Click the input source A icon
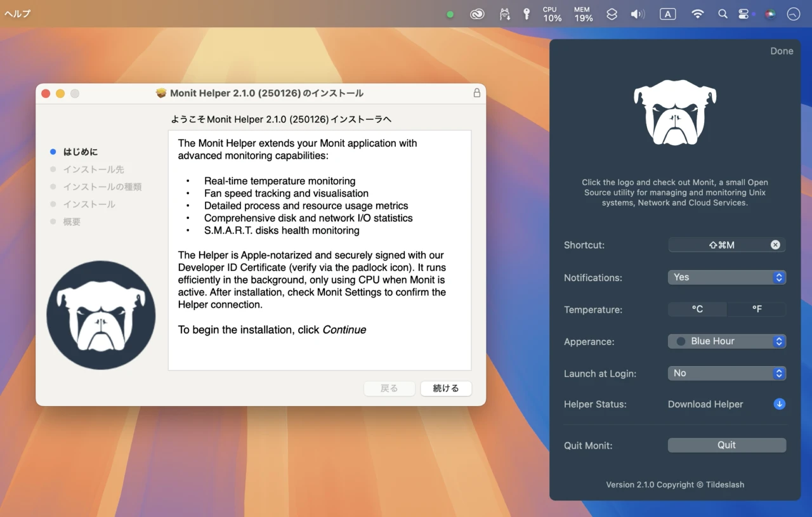 [x=667, y=14]
